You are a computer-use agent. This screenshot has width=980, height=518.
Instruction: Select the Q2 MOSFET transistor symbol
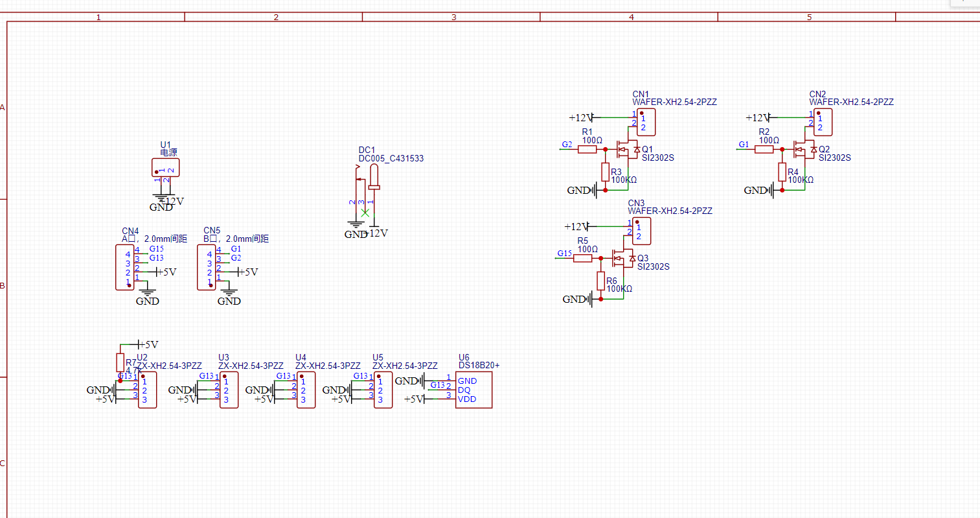pyautogui.click(x=804, y=150)
